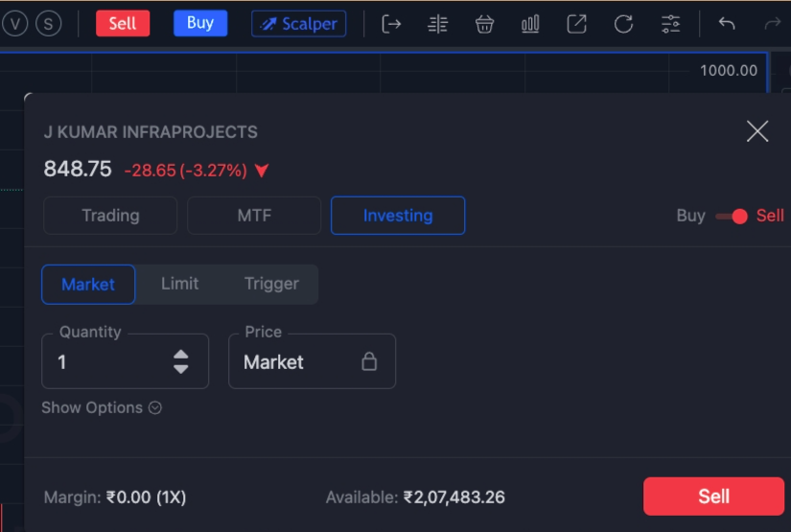Open the settings sliders icon

coord(670,24)
